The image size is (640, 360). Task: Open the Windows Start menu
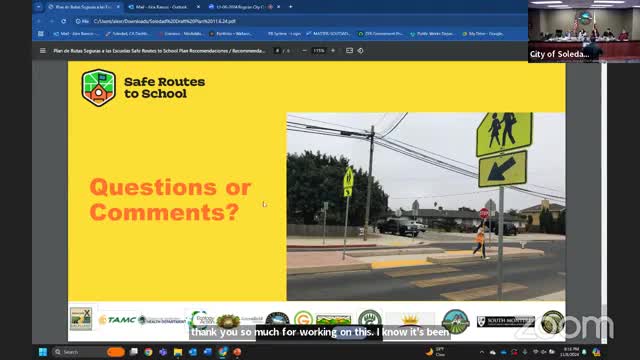43,352
